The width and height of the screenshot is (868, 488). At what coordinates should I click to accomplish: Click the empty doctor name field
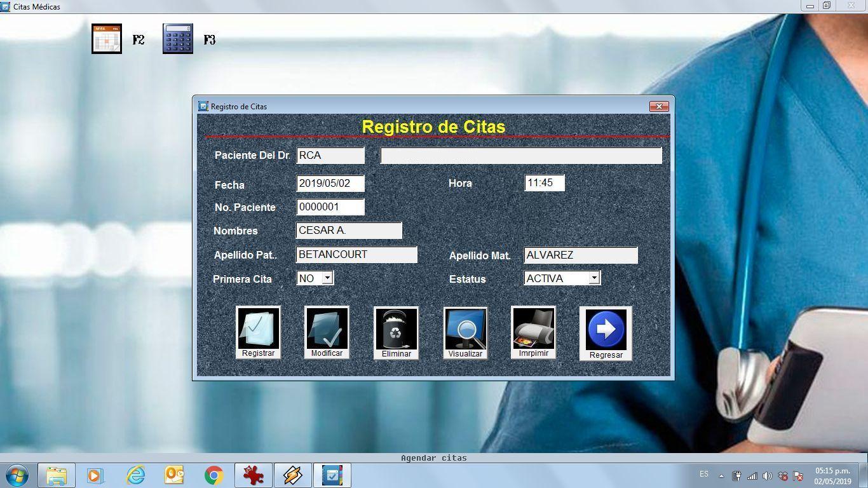(x=521, y=155)
